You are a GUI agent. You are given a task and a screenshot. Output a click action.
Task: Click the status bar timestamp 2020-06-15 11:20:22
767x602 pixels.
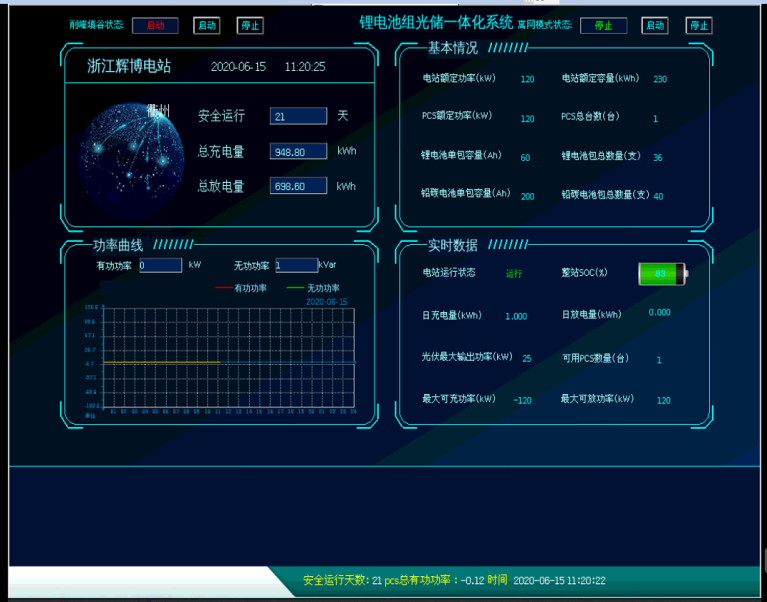coord(559,581)
